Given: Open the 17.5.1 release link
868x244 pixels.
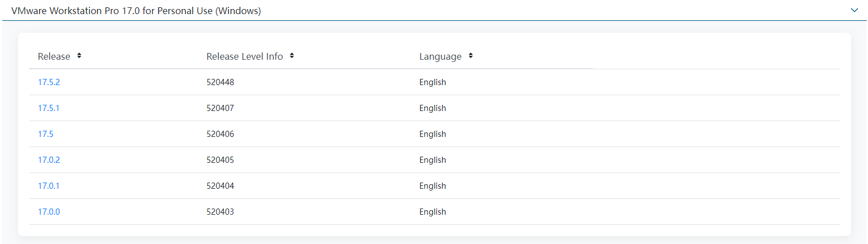Looking at the screenshot, I should tap(48, 108).
